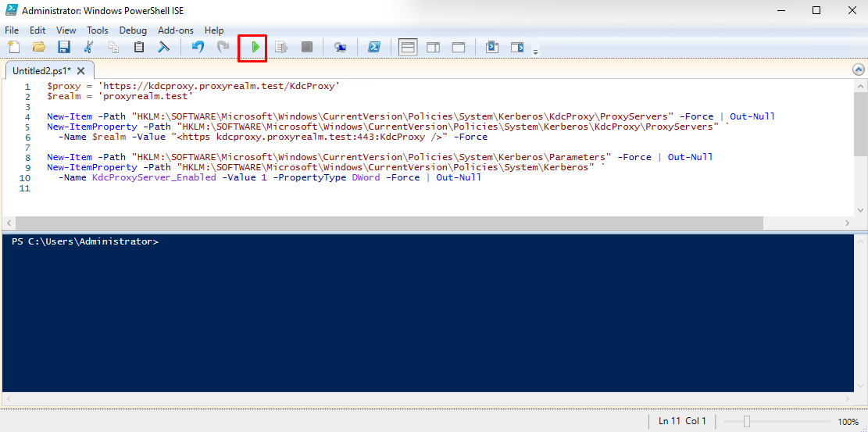
Task: Click KdcProxyServer_Enabled on line 10
Action: (154, 178)
